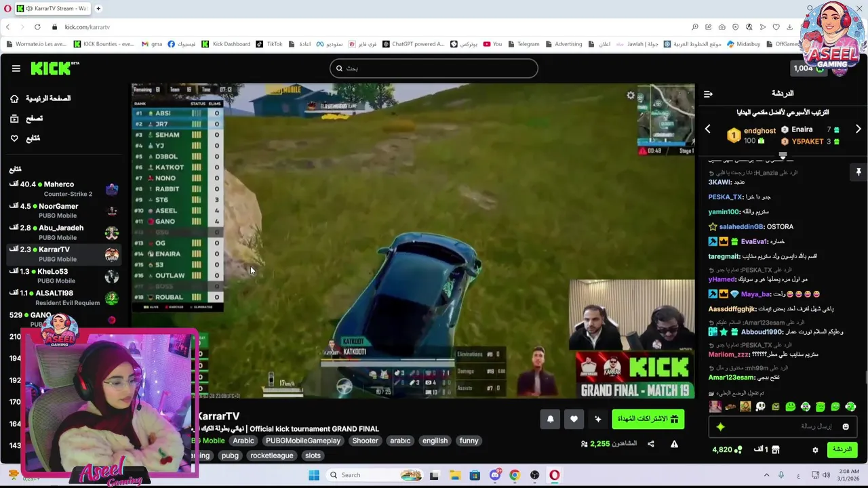
Task: Click green sparkle icon in chat input
Action: [720, 427]
